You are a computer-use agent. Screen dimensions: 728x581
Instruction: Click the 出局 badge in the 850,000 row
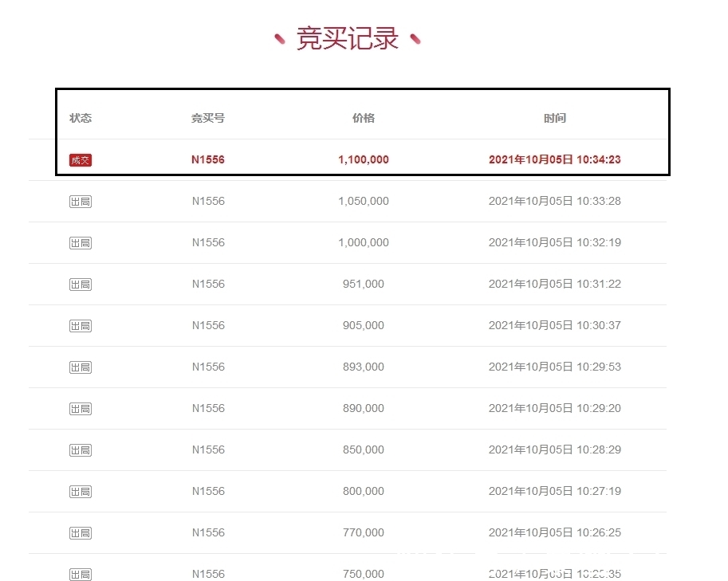[81, 450]
